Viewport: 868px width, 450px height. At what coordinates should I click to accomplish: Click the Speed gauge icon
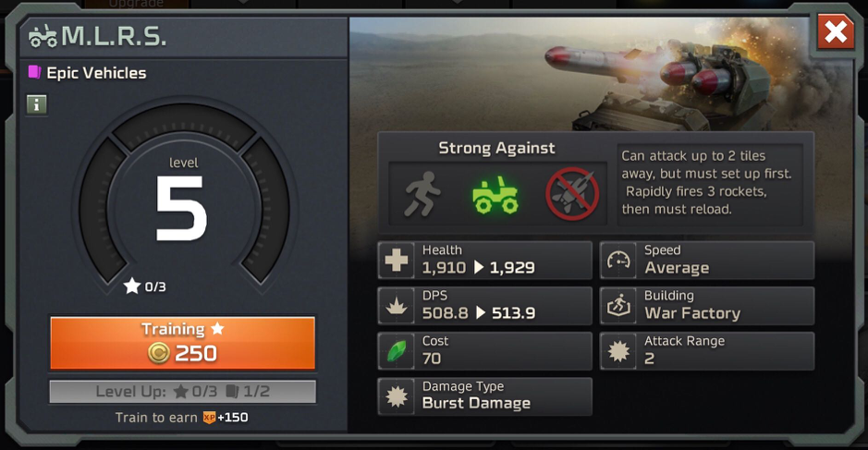pyautogui.click(x=618, y=260)
